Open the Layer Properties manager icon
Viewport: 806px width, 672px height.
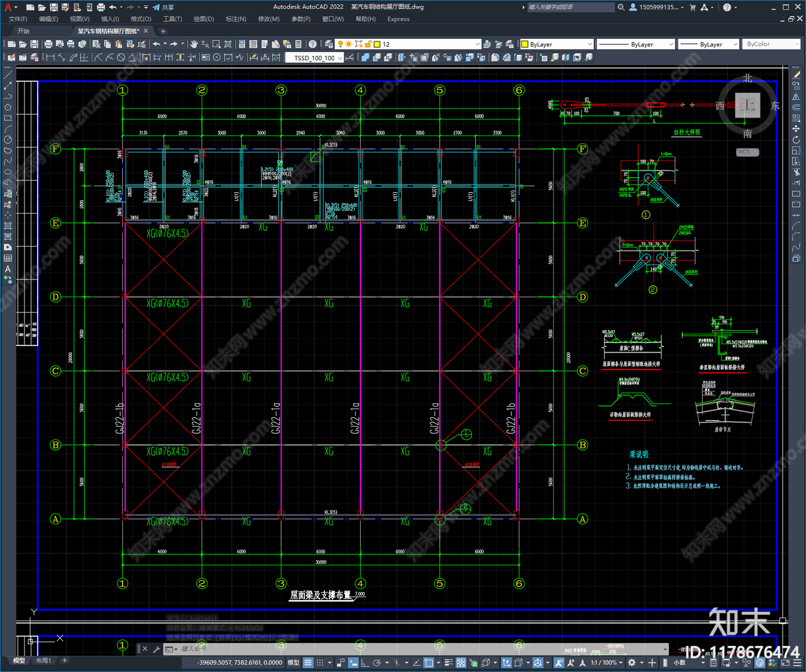pos(329,44)
